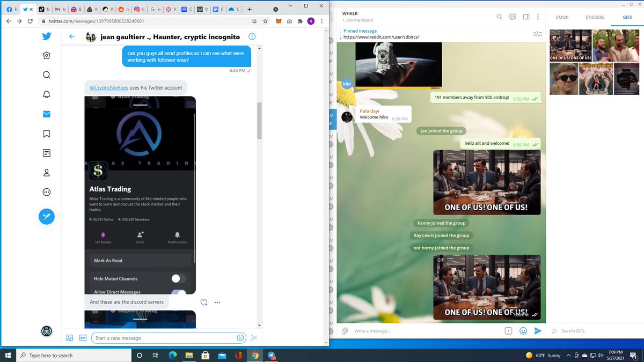
Task: Open Twitter Notifications bell in sidebar
Action: 47,94
